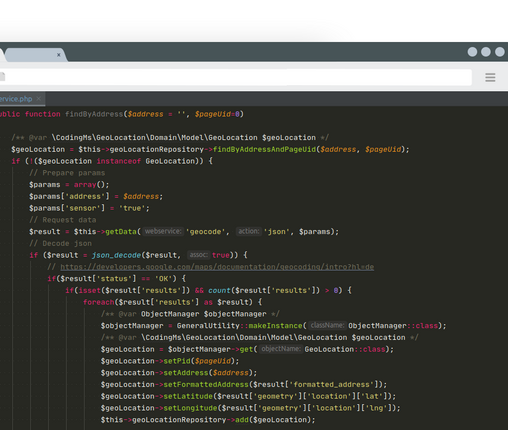This screenshot has width=508, height=430.
Task: Click the browser address bar
Action: coord(236,77)
